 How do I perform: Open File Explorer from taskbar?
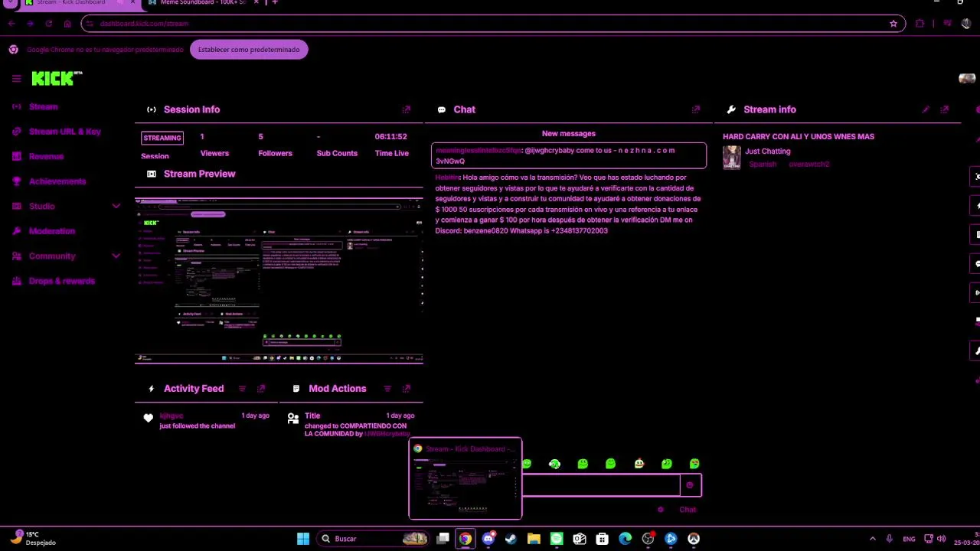pyautogui.click(x=534, y=539)
